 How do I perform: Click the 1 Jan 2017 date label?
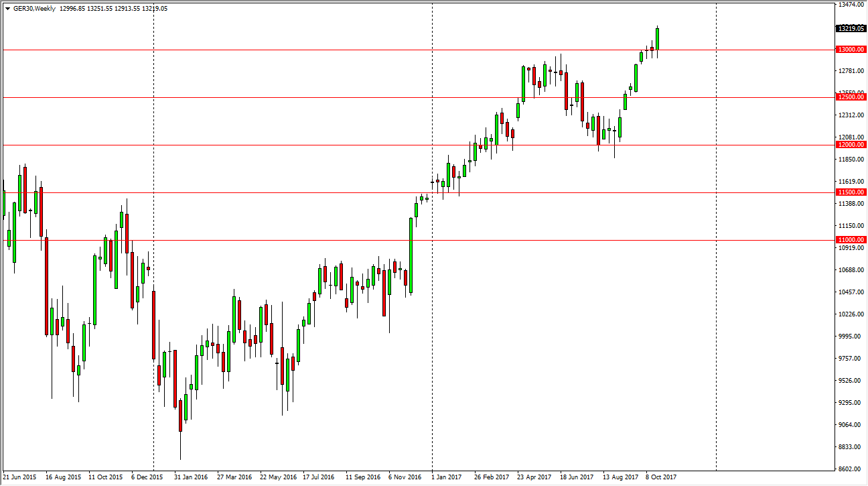pyautogui.click(x=445, y=477)
